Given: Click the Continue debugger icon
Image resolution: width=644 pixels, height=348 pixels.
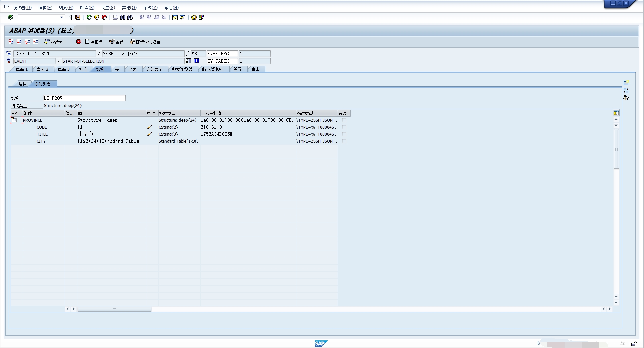Looking at the screenshot, I should coord(36,42).
